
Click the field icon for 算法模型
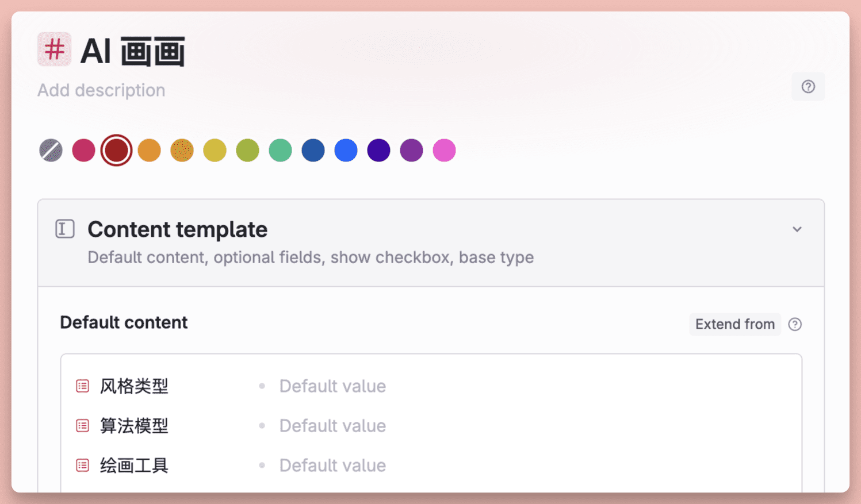point(83,426)
